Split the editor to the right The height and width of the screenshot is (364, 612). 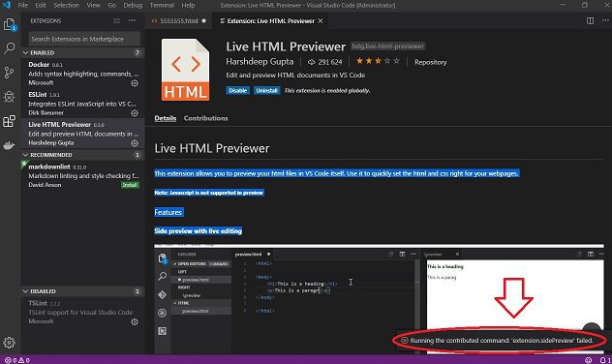590,20
